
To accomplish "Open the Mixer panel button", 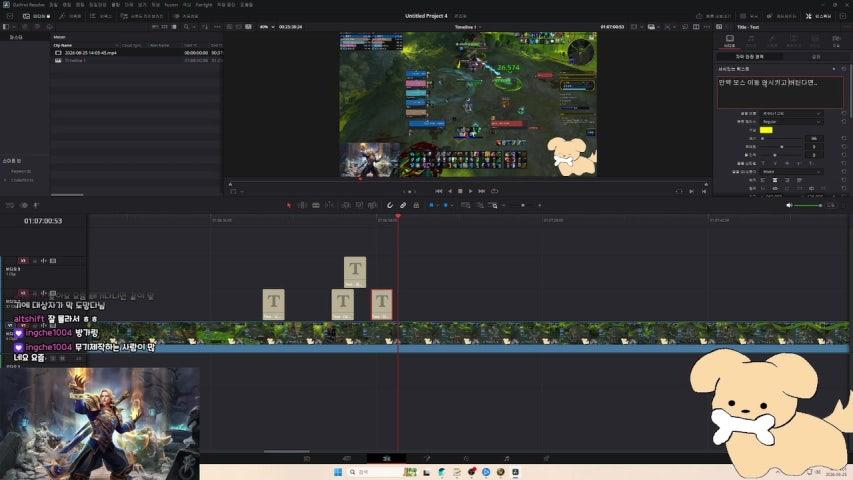I will pos(750,16).
